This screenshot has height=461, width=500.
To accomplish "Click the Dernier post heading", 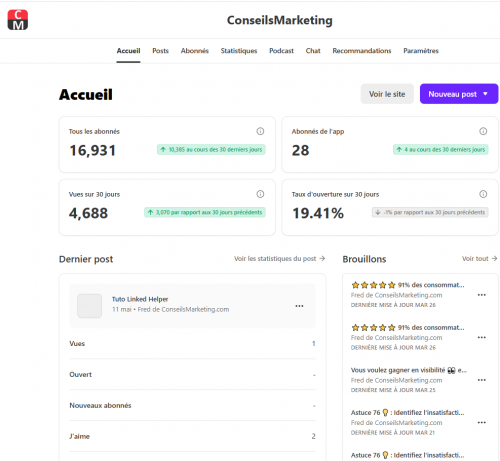I will pyautogui.click(x=86, y=259).
